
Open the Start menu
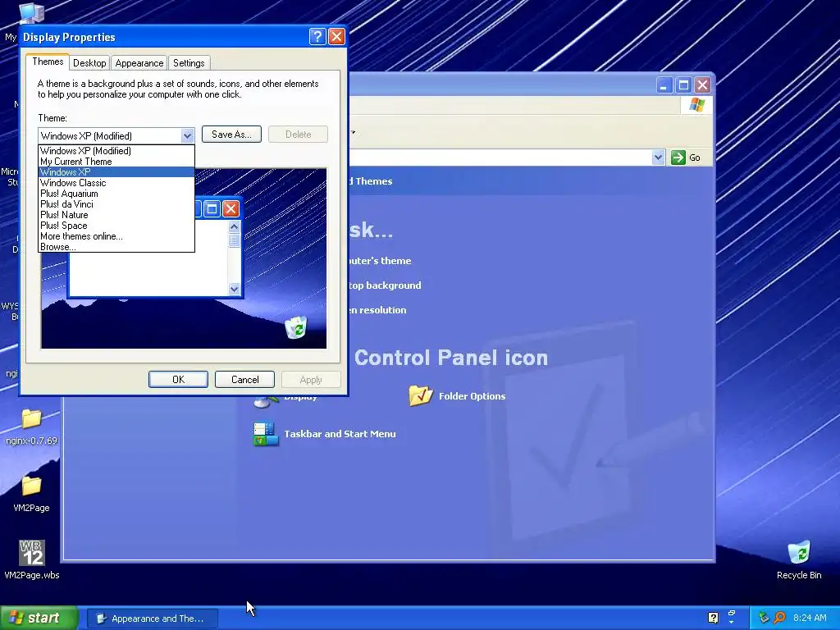39,618
